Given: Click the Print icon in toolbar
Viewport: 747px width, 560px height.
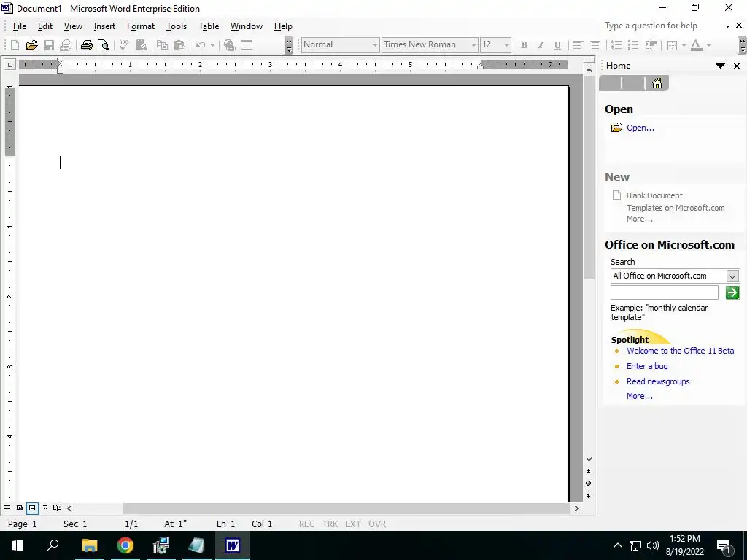Looking at the screenshot, I should [86, 45].
